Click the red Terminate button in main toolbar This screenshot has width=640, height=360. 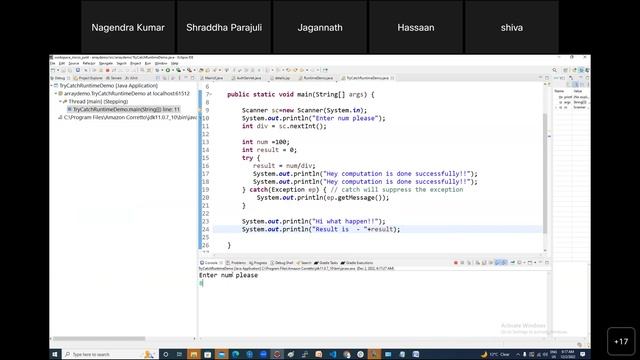tap(108, 70)
